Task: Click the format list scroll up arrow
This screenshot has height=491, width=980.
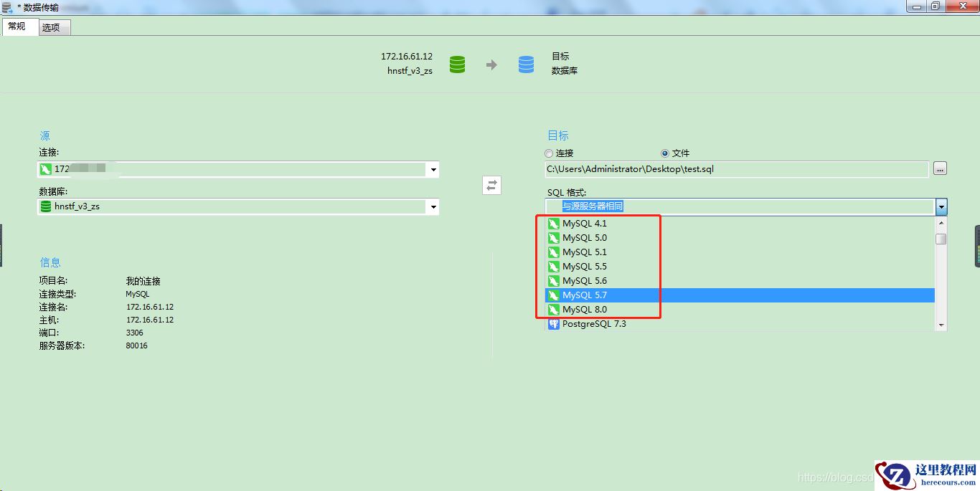Action: [x=941, y=222]
